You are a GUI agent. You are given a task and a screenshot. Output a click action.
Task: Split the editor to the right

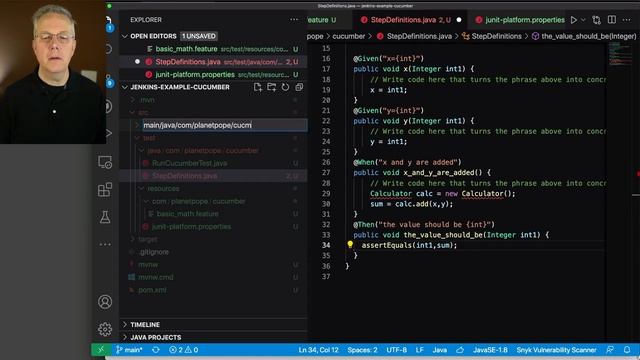(x=611, y=20)
